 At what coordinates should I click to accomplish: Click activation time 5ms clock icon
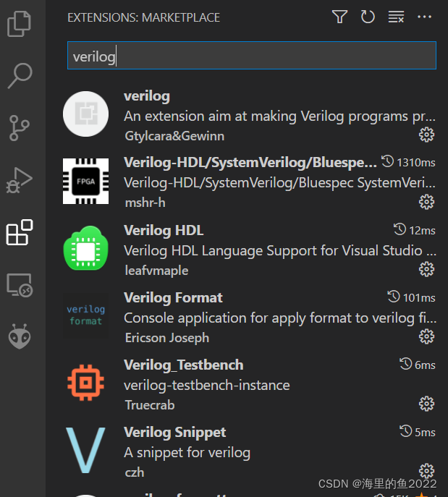pos(405,431)
